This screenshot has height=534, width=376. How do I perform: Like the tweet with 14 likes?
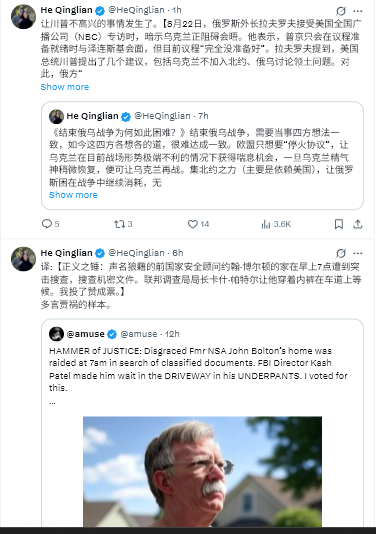tap(198, 224)
